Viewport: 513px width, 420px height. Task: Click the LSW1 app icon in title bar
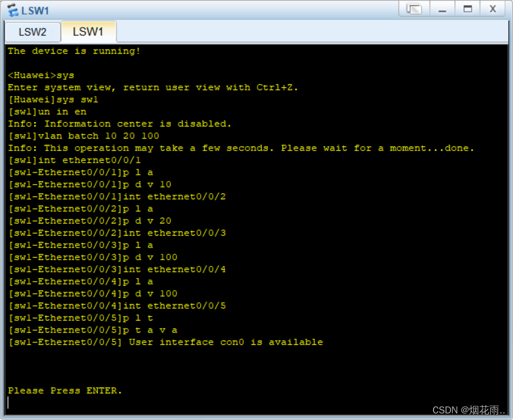click(x=13, y=10)
